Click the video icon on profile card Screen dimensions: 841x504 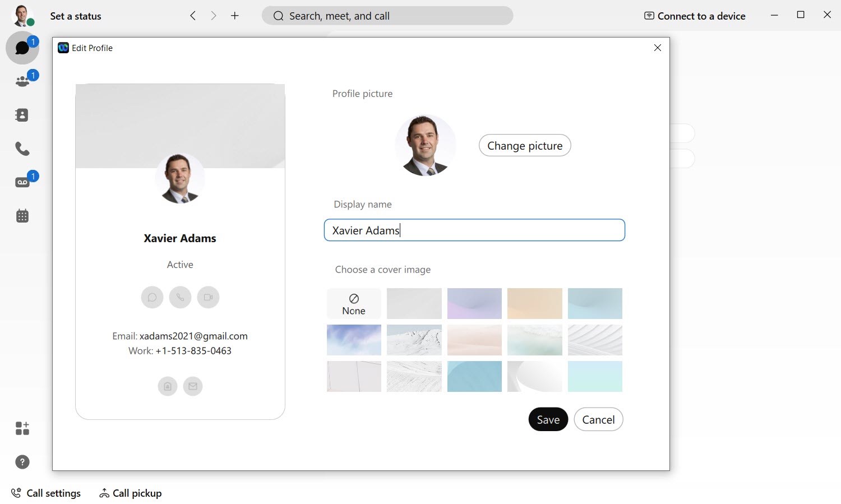tap(208, 297)
